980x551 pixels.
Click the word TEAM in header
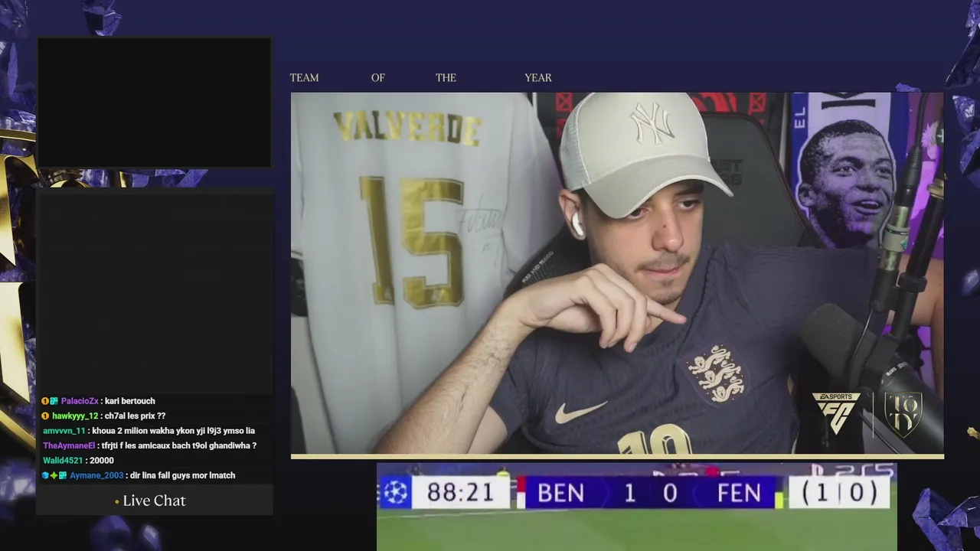[x=304, y=77]
